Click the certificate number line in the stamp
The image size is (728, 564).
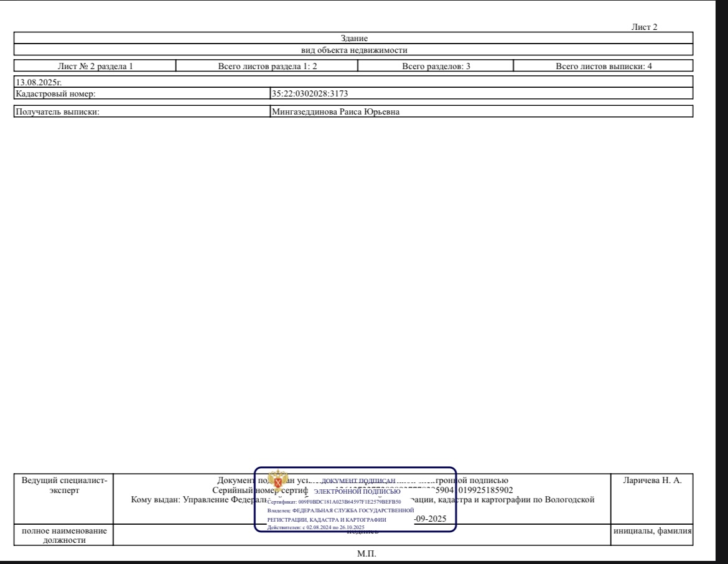tap(334, 501)
